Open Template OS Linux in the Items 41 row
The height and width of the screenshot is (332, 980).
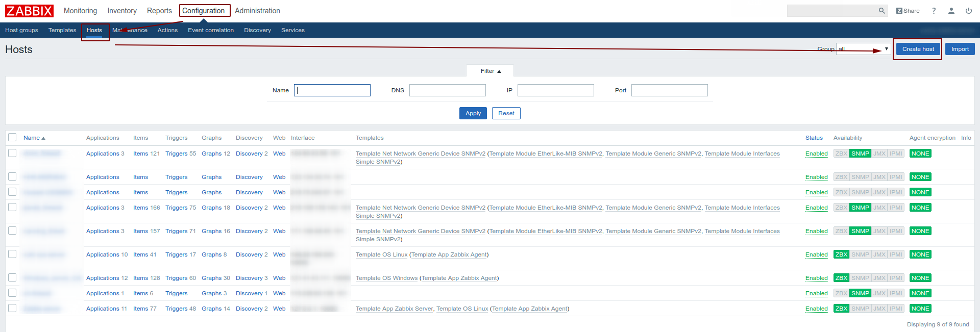[x=381, y=254]
